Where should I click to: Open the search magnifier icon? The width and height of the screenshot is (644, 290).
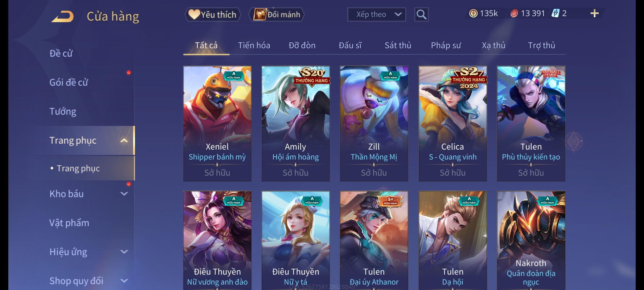pos(421,15)
